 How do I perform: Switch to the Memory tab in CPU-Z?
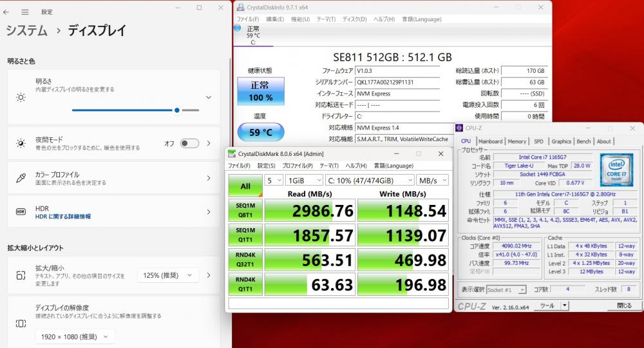click(x=517, y=141)
